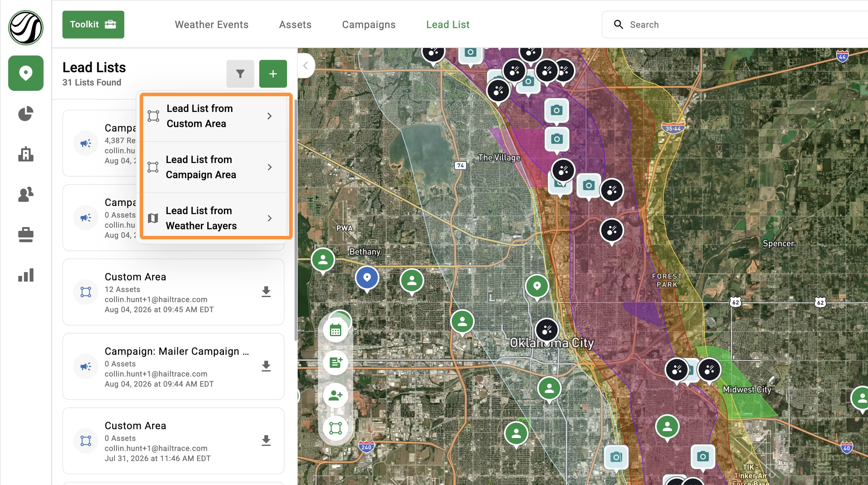Screen dimensions: 868x485
Task: Select the draw custom area map tool
Action: click(x=335, y=428)
